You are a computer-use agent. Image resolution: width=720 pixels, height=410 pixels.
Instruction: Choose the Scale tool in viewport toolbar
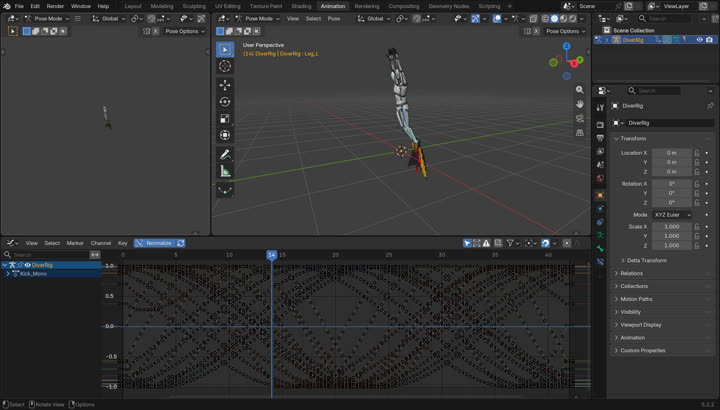coord(225,118)
